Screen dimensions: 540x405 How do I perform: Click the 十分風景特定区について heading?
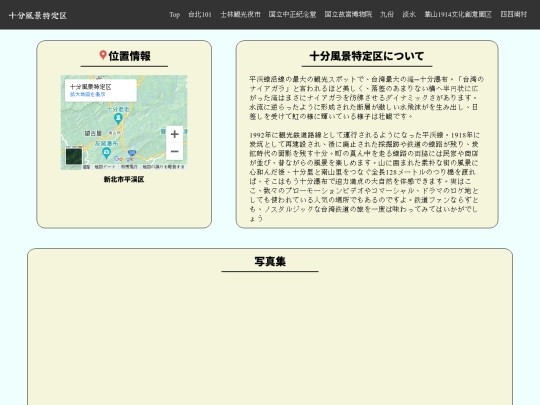click(x=367, y=56)
